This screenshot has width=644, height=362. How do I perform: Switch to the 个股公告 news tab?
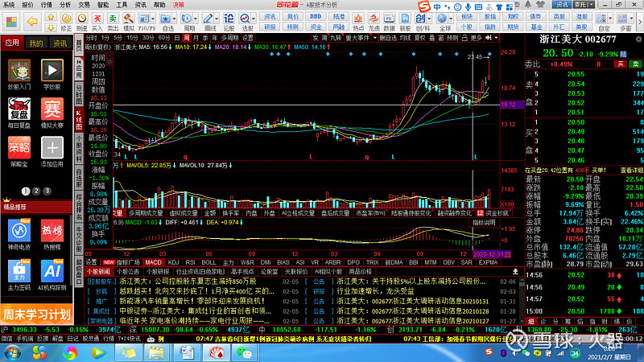(128, 272)
